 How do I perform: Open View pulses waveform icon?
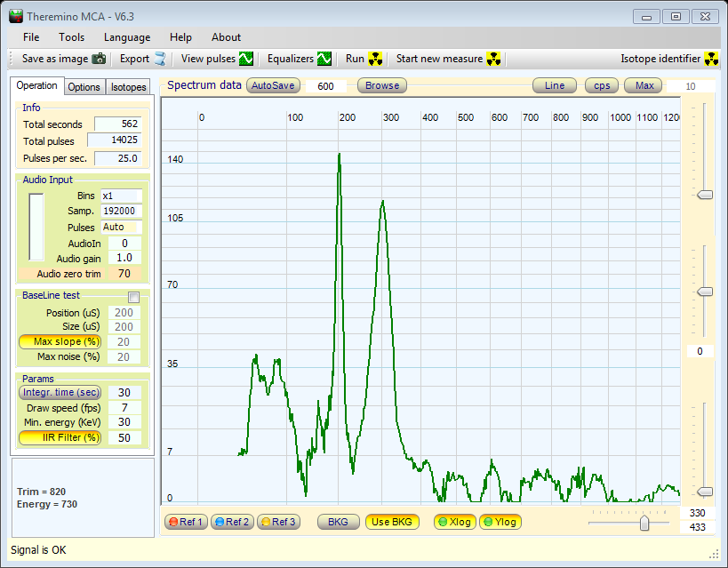[246, 59]
